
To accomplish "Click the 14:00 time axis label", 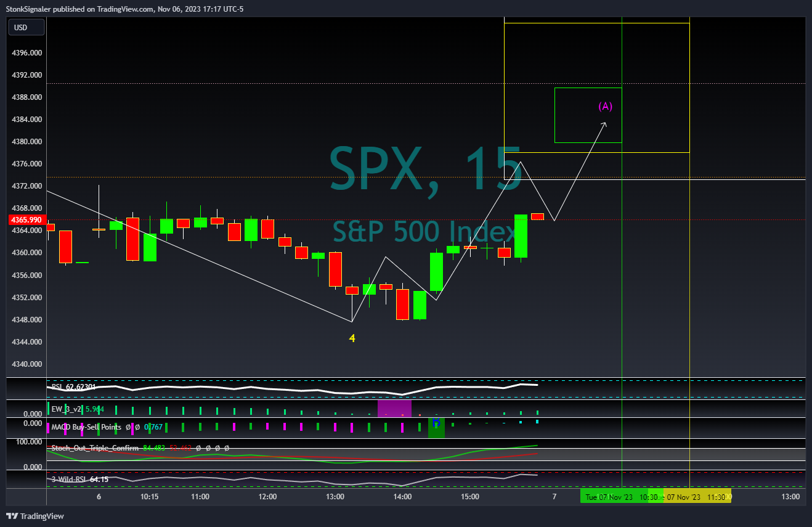I will click(402, 496).
